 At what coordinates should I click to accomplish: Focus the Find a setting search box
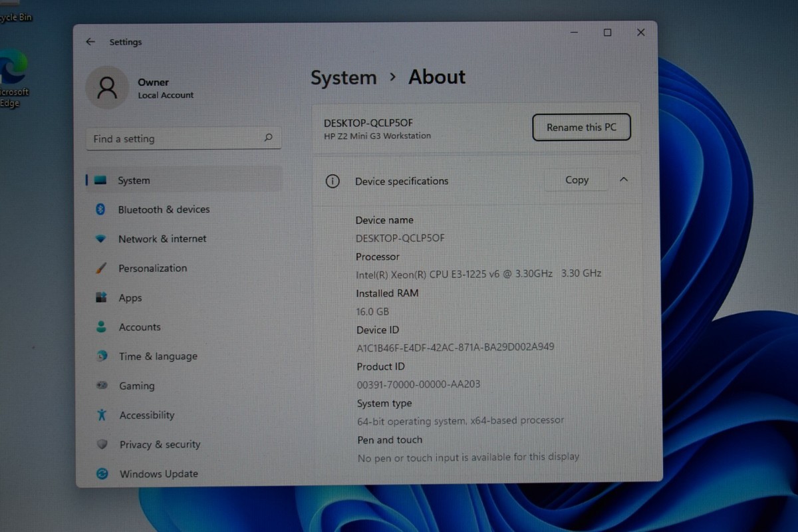[x=184, y=138]
